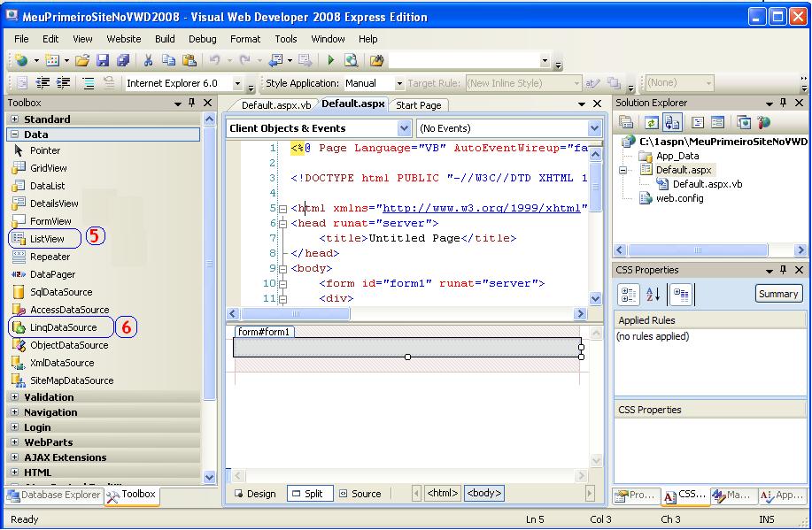Viewport: 812px width, 530px height.
Task: Click the Undo arrow icon
Action: click(x=214, y=60)
